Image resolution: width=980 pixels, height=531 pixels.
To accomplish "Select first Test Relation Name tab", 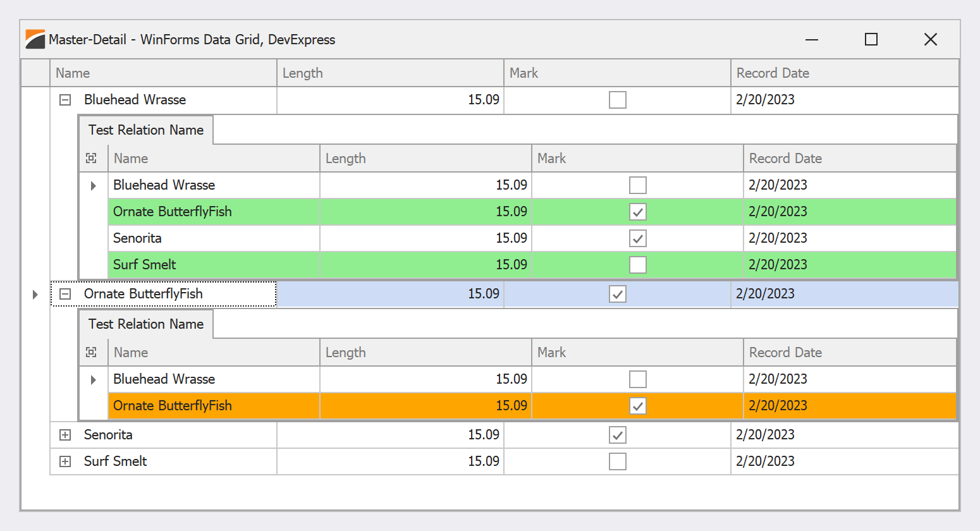I will click(x=146, y=130).
